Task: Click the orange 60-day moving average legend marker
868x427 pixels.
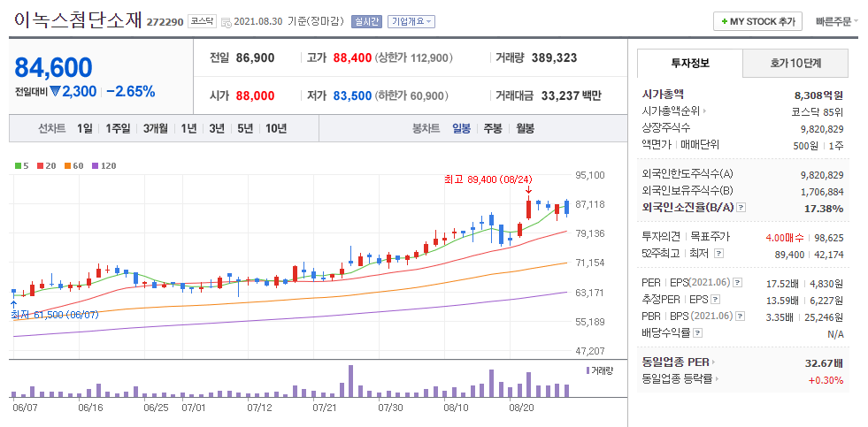Action: pos(67,165)
